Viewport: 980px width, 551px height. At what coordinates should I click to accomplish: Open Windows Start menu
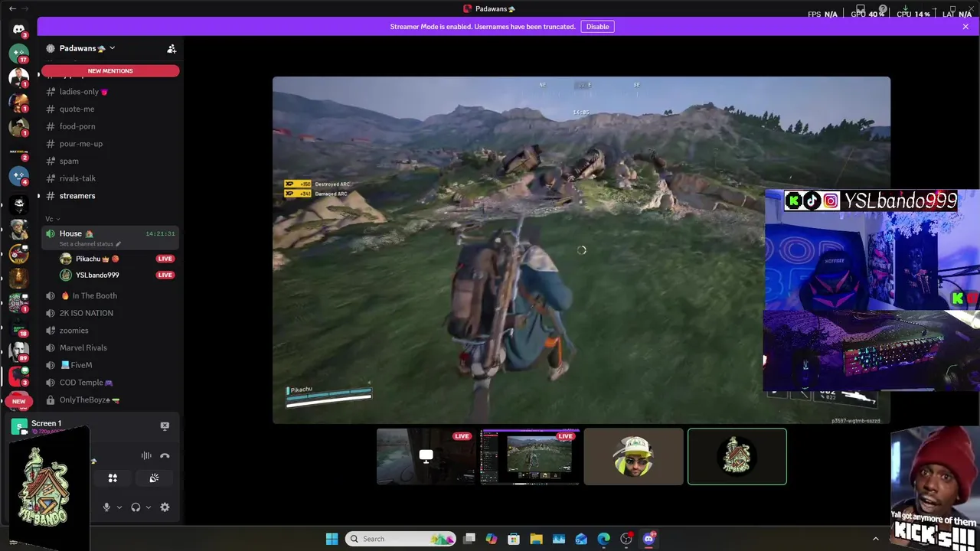pyautogui.click(x=332, y=539)
